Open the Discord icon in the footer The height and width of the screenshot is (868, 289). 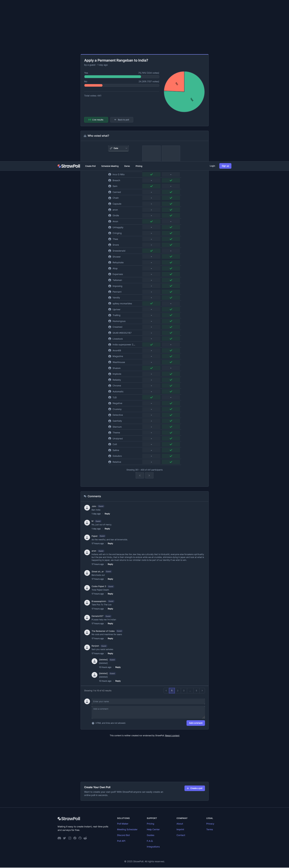coord(59,838)
